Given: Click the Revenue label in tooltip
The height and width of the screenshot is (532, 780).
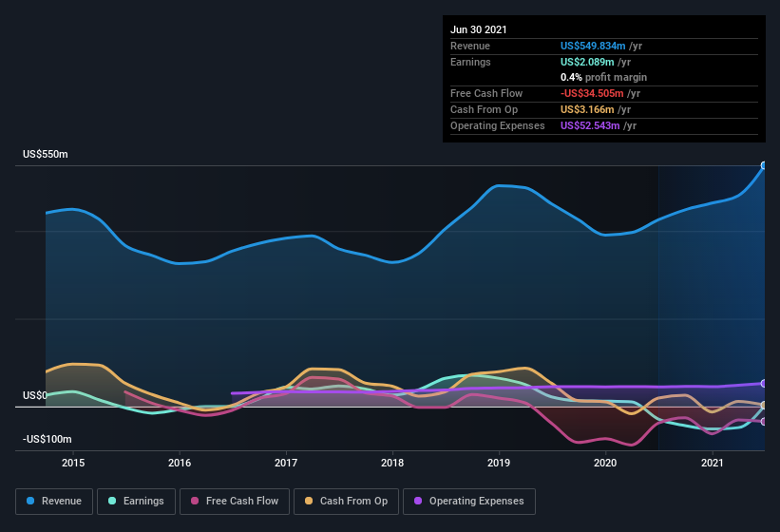Looking at the screenshot, I should 470,46.
